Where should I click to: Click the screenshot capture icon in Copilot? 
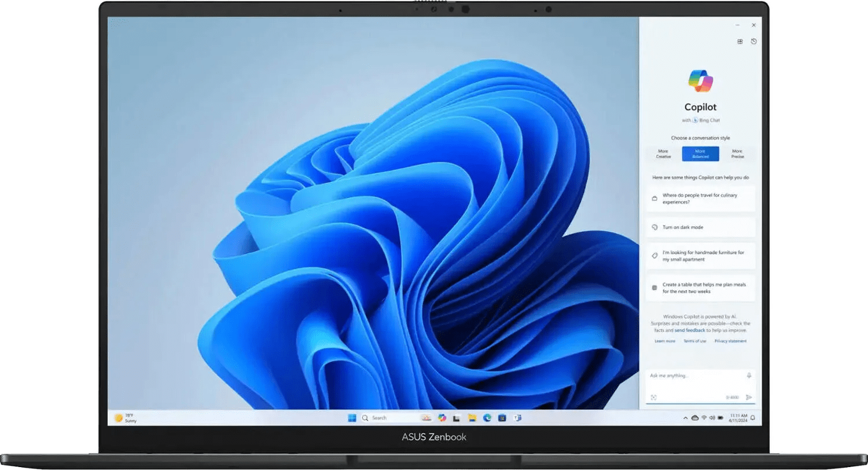pyautogui.click(x=653, y=398)
